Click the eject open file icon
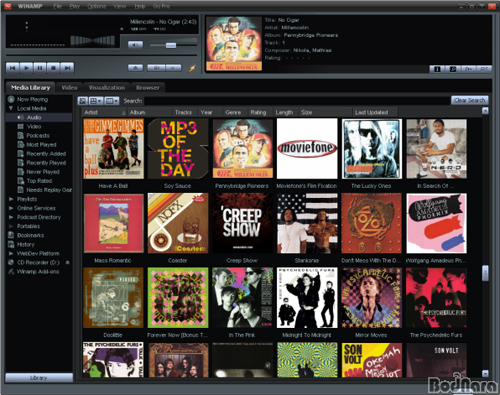 pos(135,68)
